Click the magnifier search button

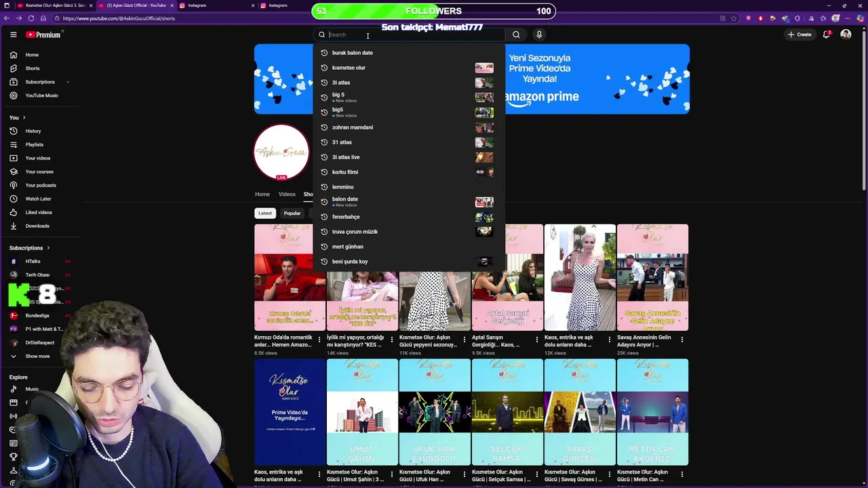pyautogui.click(x=516, y=35)
